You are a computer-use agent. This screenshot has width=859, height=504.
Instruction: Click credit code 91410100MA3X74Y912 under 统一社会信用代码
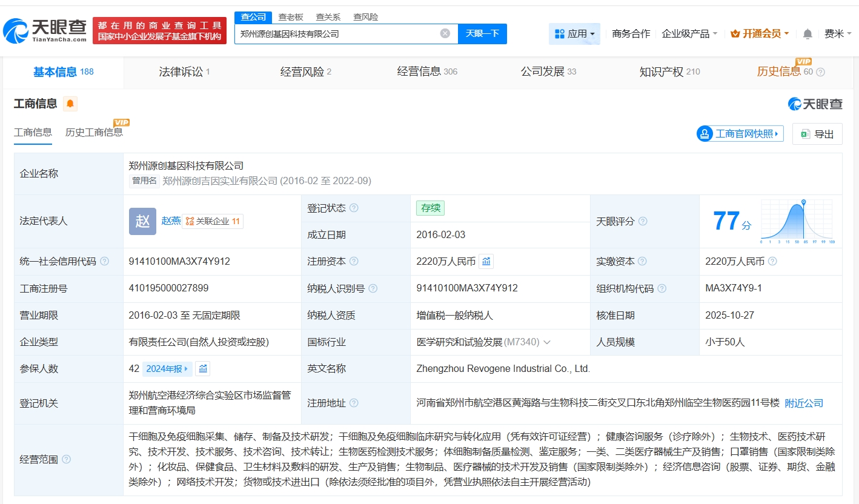tap(179, 262)
